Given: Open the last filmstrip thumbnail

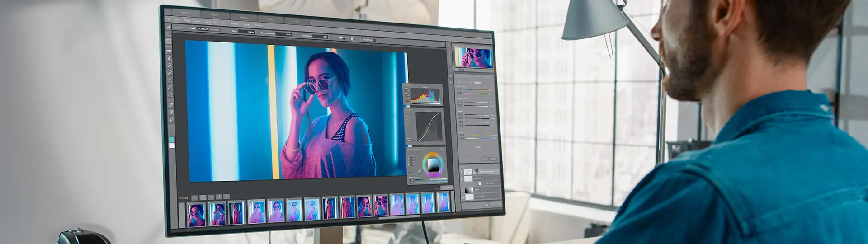Looking at the screenshot, I should [443, 202].
